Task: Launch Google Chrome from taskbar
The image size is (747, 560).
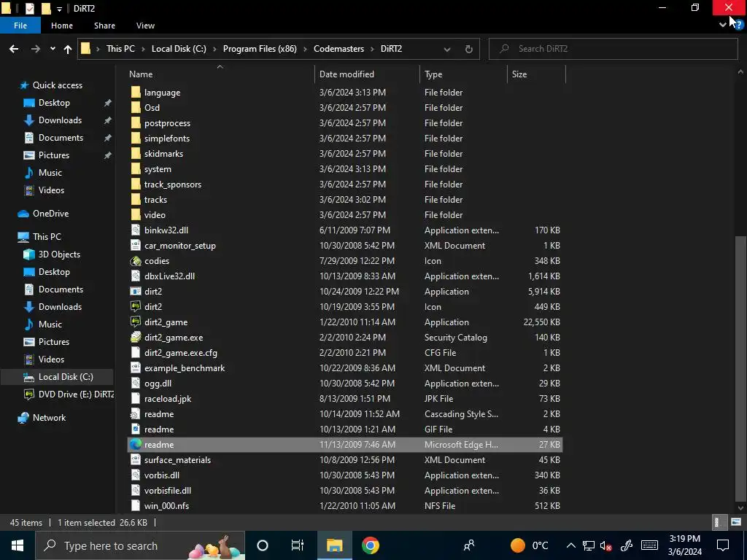Action: [370, 545]
